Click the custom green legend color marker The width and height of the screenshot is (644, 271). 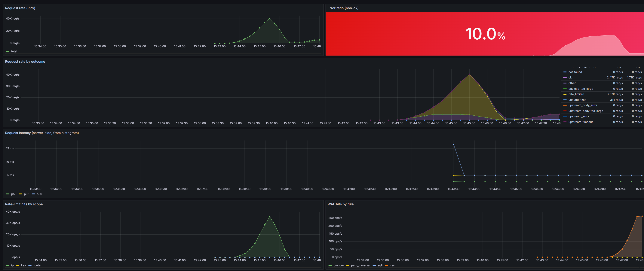click(x=330, y=266)
